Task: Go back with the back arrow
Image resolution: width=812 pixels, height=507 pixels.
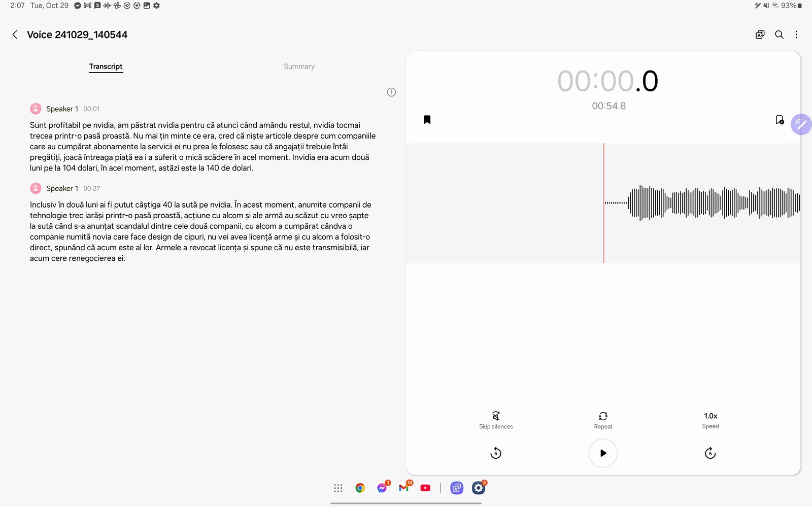Action: click(15, 35)
